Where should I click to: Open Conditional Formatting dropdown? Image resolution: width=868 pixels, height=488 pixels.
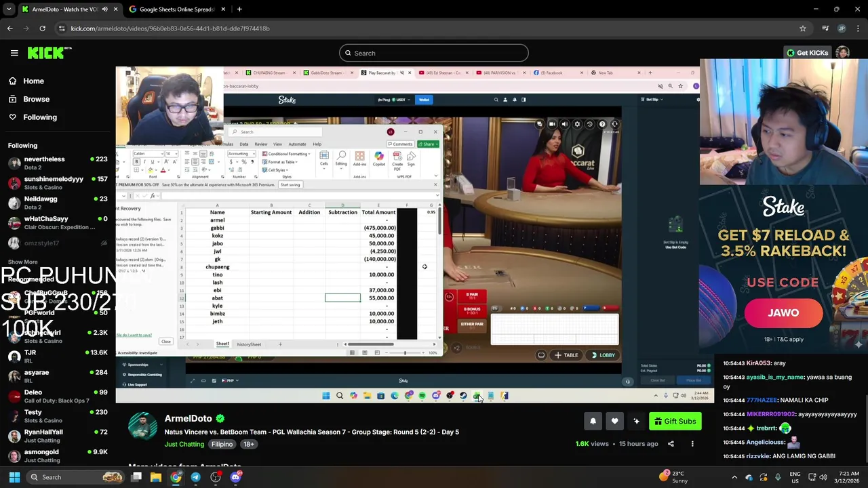pos(287,154)
